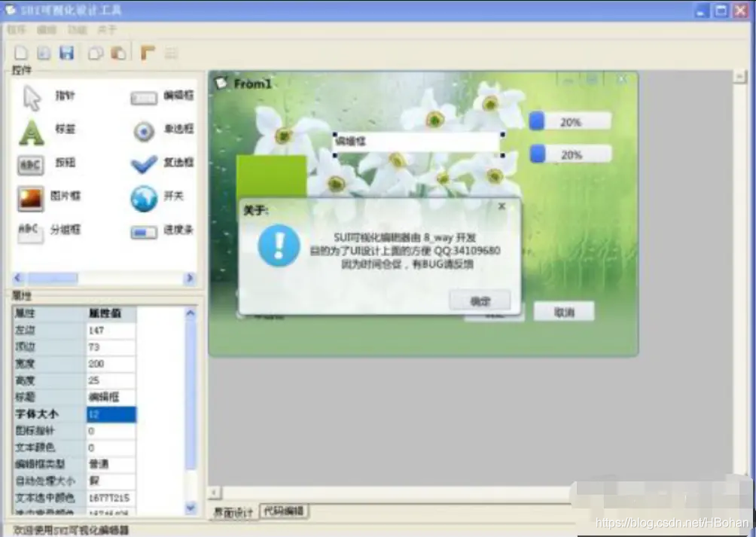Click the green picture box on the form
Image resolution: width=756 pixels, height=537 pixels.
point(271,176)
